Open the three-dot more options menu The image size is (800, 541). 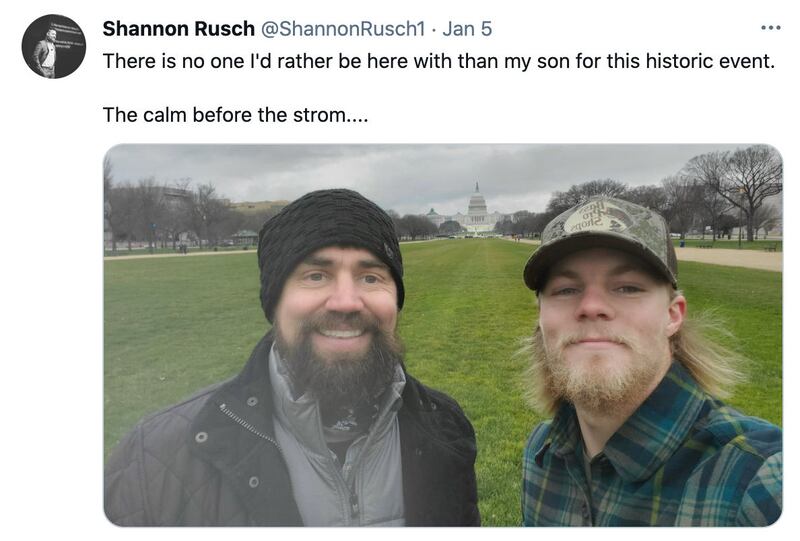770,28
